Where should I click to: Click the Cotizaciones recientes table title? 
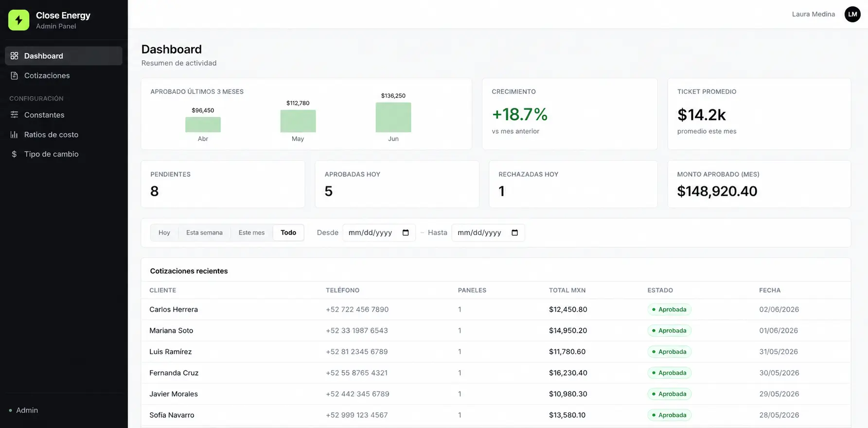[189, 271]
